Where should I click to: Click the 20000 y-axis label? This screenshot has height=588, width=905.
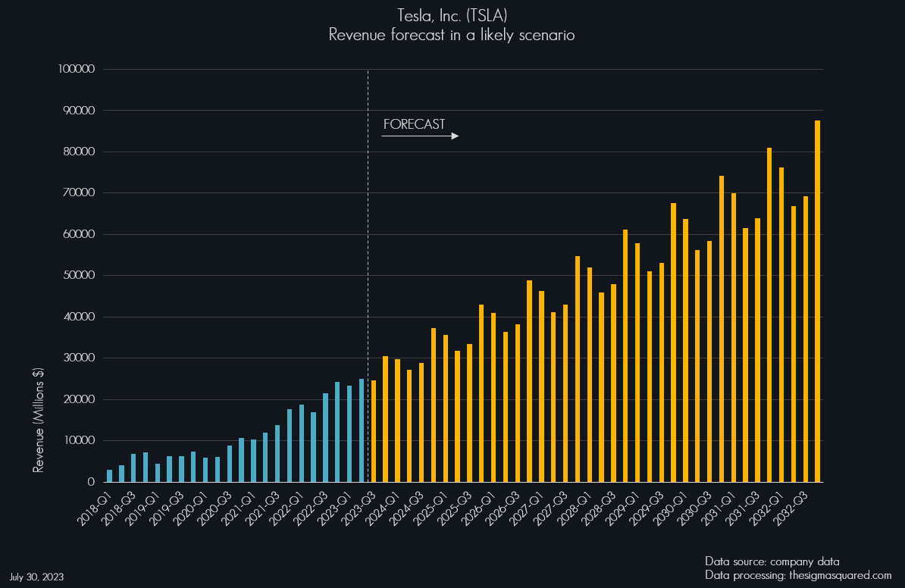click(x=79, y=399)
